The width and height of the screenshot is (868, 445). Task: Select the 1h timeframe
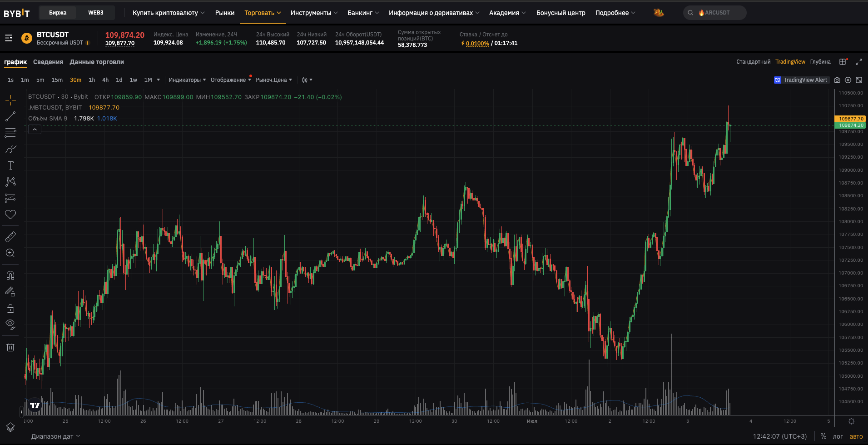[92, 80]
